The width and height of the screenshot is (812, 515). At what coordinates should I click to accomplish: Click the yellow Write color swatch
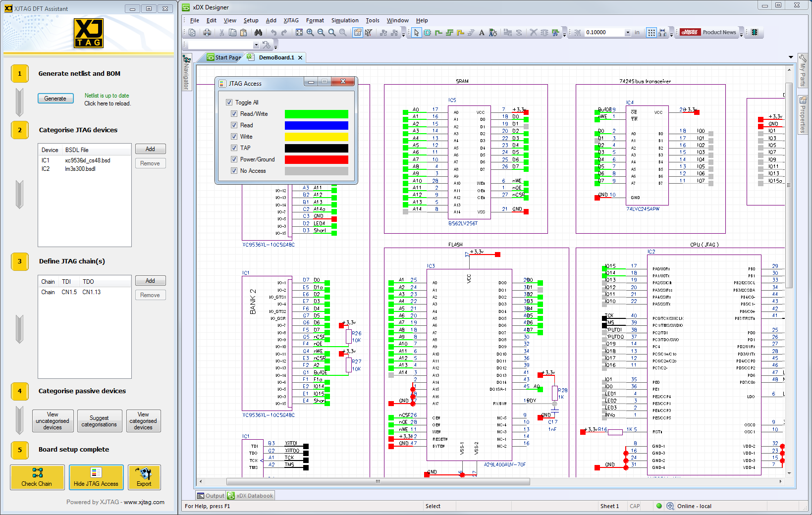(x=317, y=137)
